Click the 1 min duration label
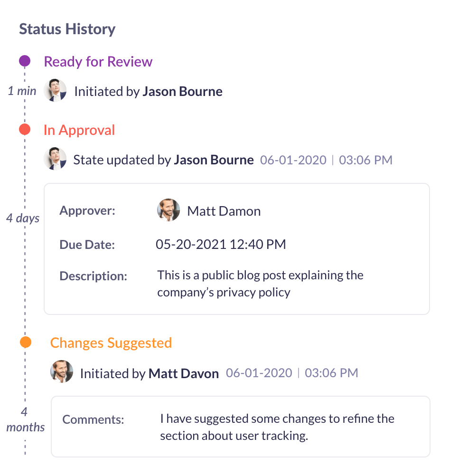 (x=22, y=91)
